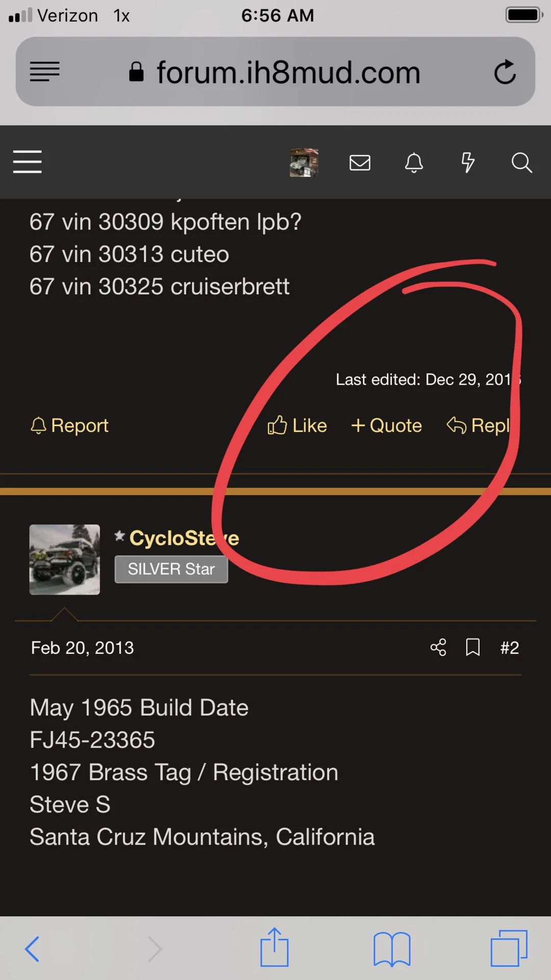
Task: Open the inbox envelope icon
Action: [x=360, y=163]
